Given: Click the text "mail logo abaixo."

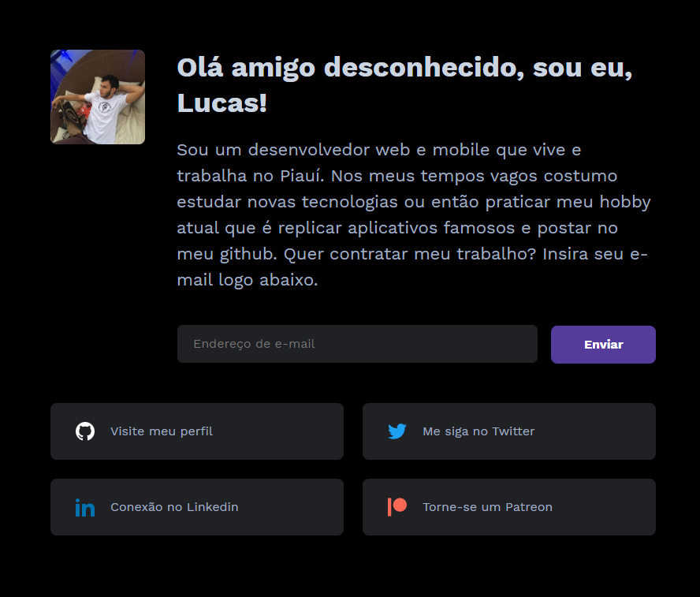Looking at the screenshot, I should (x=248, y=280).
